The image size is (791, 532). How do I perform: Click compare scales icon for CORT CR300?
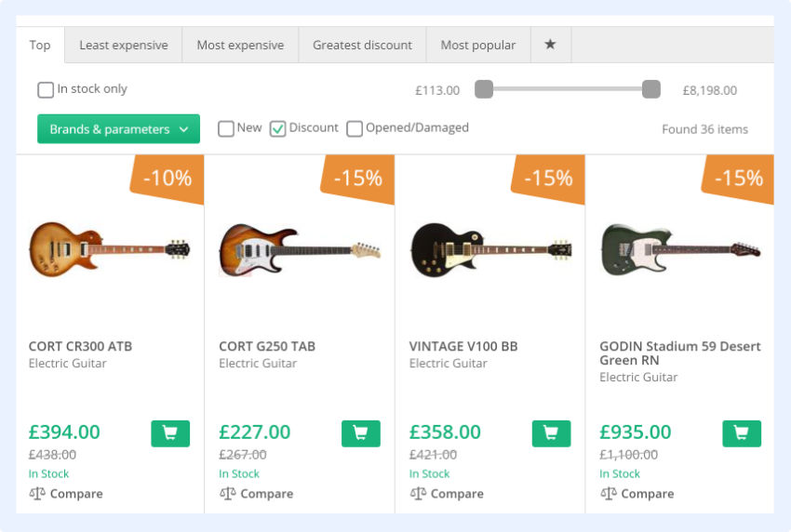(x=37, y=494)
